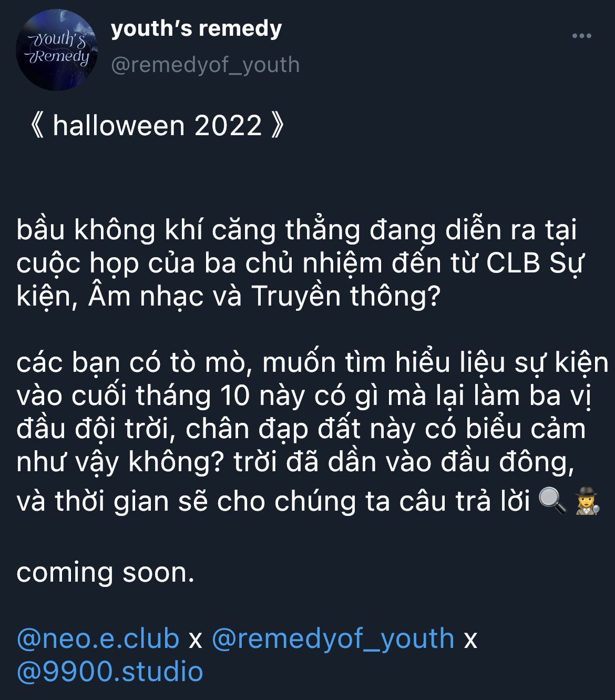Screen dimensions: 615x700
Task: Click the word 'Truyền thông?' in the tweet
Action: [345, 296]
